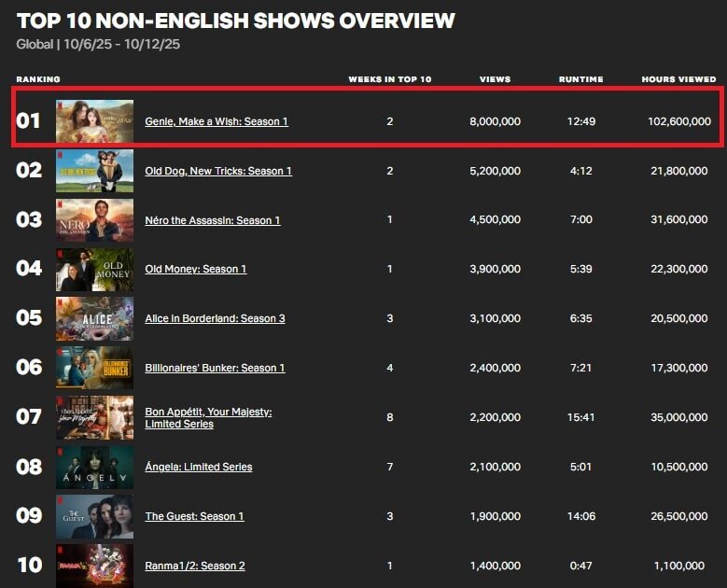Select the 10,500,000 hours viewed value
The width and height of the screenshot is (727, 588).
click(679, 467)
